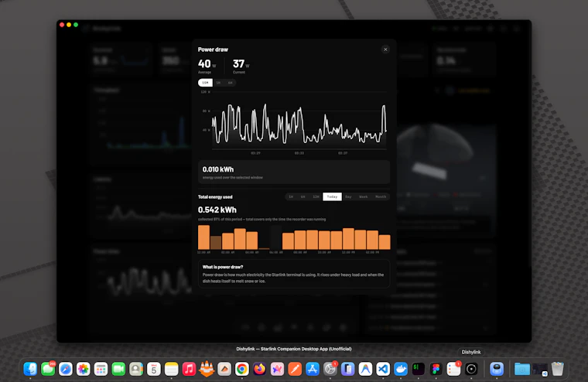The height and width of the screenshot is (382, 588).
Task: Open App Store from the dock
Action: click(313, 370)
